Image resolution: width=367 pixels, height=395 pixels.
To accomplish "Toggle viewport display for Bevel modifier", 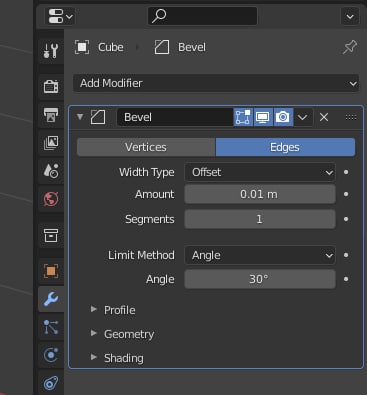I will [x=263, y=117].
